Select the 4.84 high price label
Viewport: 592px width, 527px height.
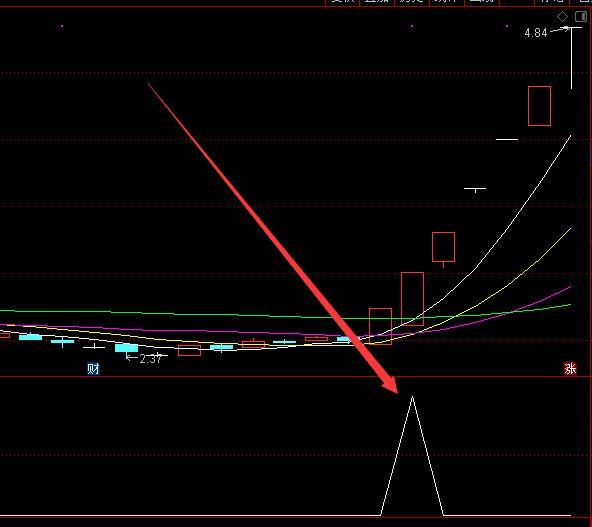coord(536,33)
